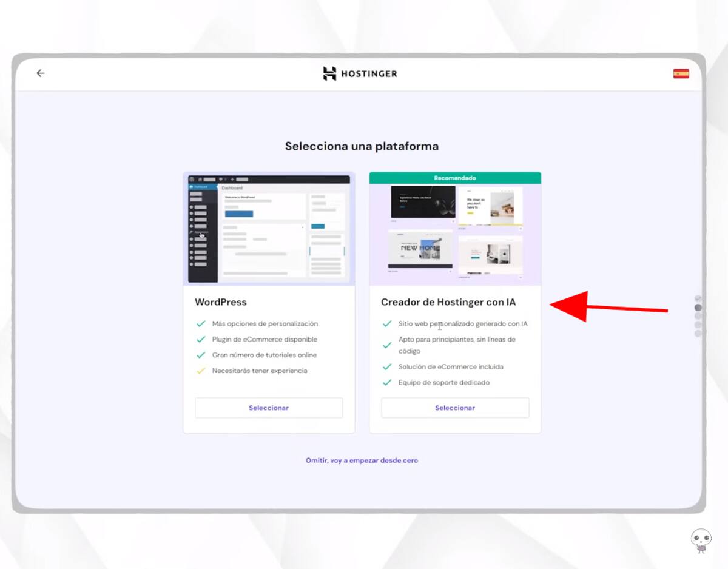This screenshot has height=569, width=728.
Task: Click the "NEW HOME" template preview
Action: click(420, 249)
